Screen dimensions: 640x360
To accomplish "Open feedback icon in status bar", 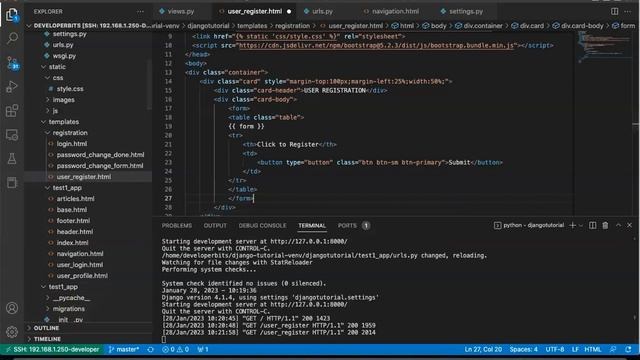I will tap(613, 350).
